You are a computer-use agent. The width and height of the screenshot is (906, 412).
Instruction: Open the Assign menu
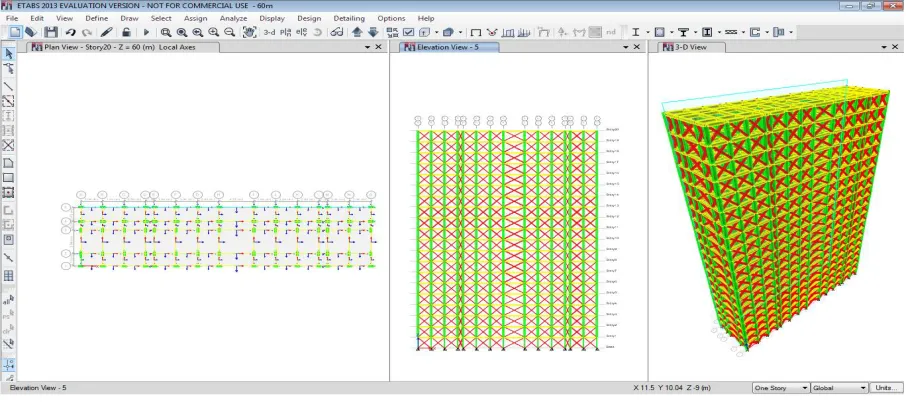[x=195, y=18]
